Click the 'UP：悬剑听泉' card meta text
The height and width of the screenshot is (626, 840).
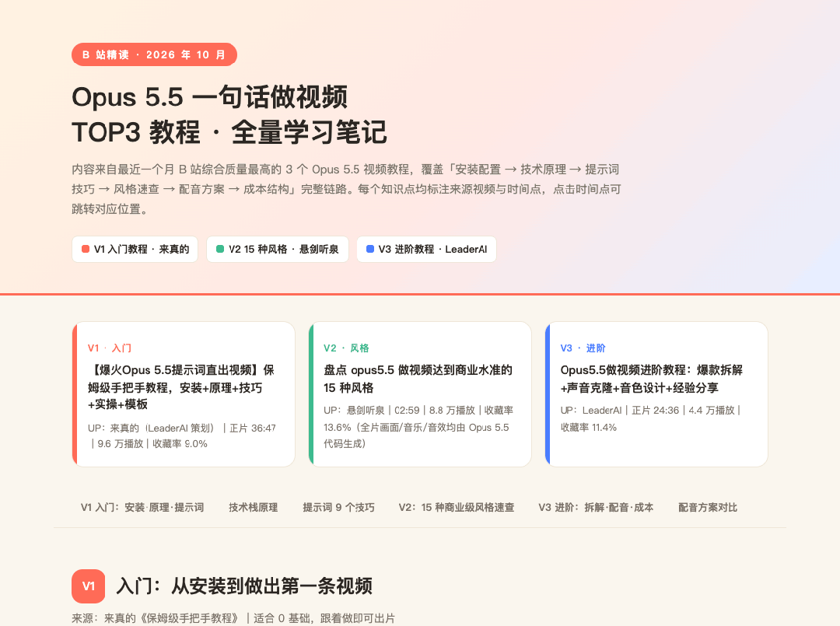click(418, 427)
